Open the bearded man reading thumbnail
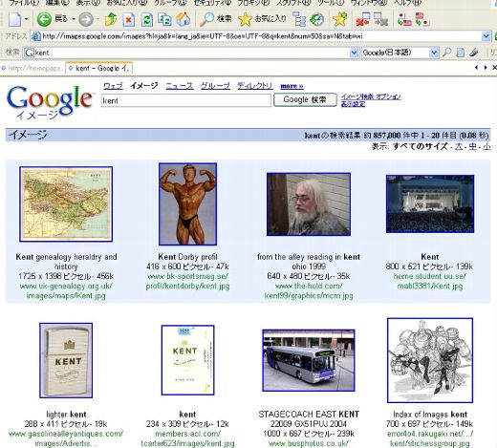 309,204
